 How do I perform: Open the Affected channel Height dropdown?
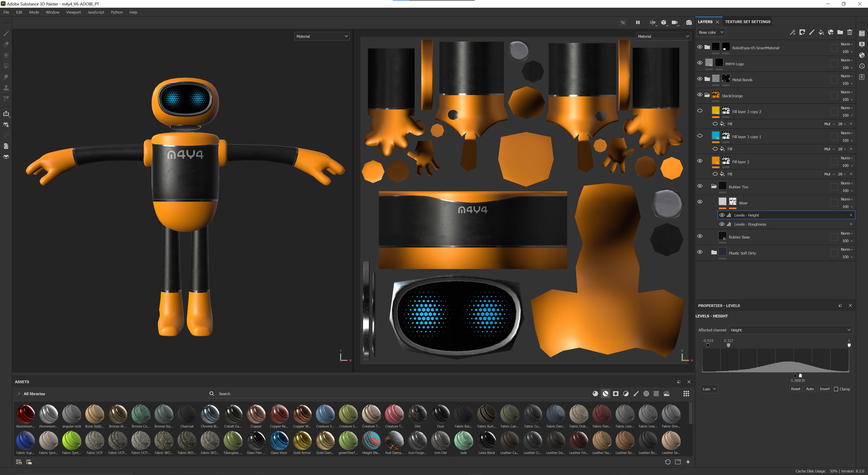point(790,330)
